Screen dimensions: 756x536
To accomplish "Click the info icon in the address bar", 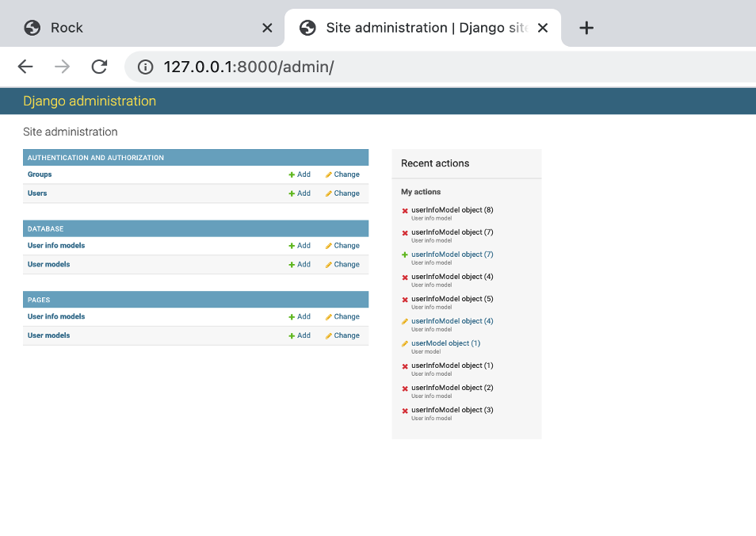I will point(145,67).
